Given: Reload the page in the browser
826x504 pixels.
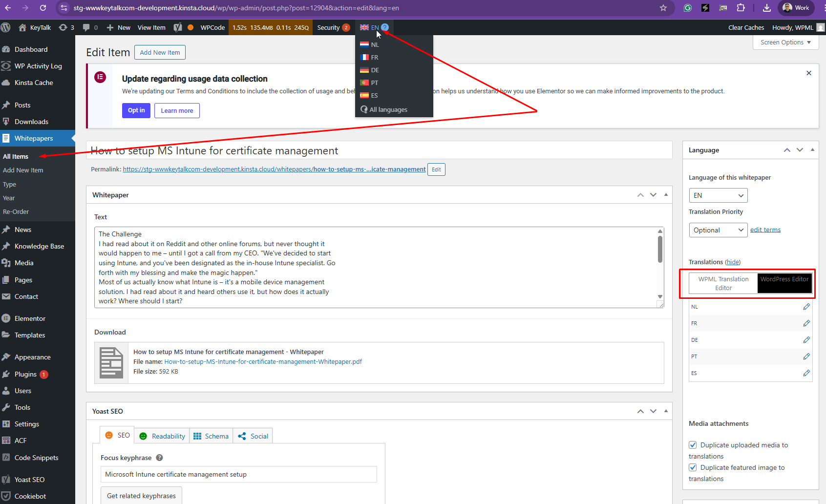Looking at the screenshot, I should tap(43, 8).
